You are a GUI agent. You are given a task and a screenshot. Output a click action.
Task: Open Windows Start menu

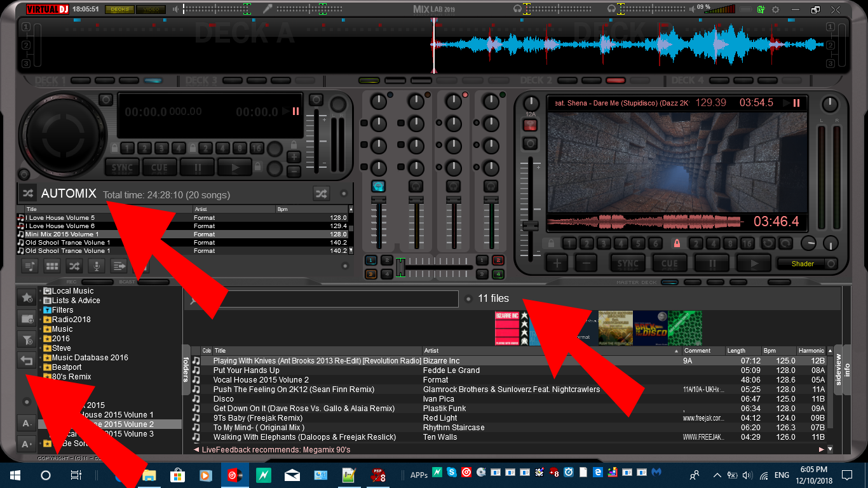click(x=15, y=475)
